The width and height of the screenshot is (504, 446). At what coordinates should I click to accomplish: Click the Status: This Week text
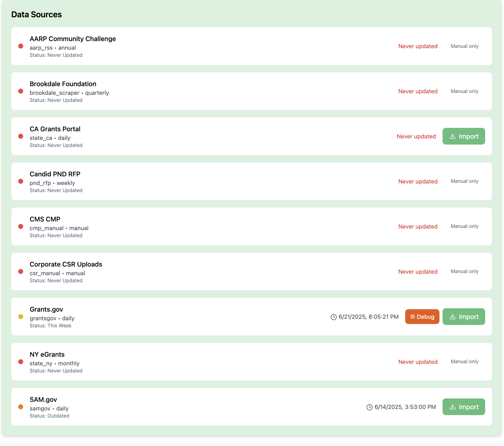(51, 326)
